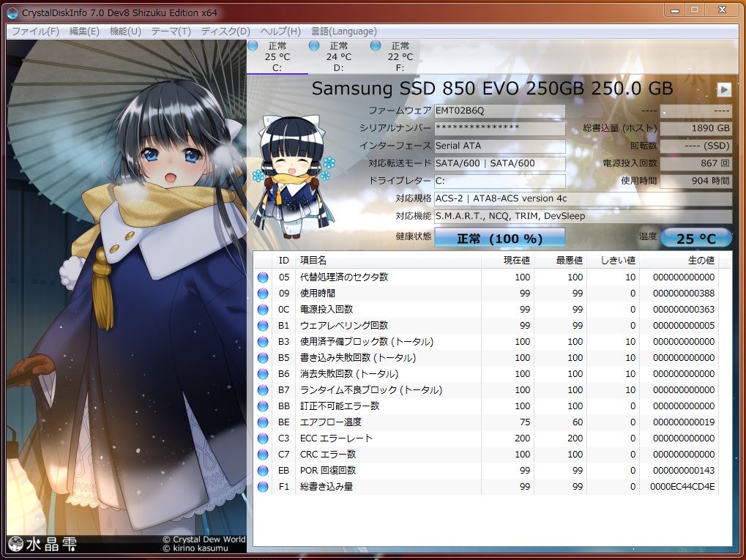746x560 pixels.
Task: Click status icon for B1 ウェアレベリング回数
Action: 263,326
